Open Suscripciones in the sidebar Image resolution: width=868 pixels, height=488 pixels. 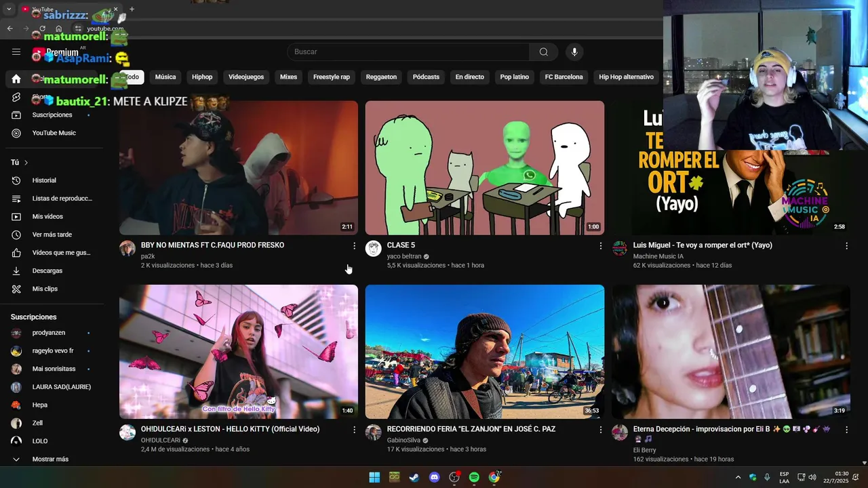pyautogui.click(x=52, y=115)
